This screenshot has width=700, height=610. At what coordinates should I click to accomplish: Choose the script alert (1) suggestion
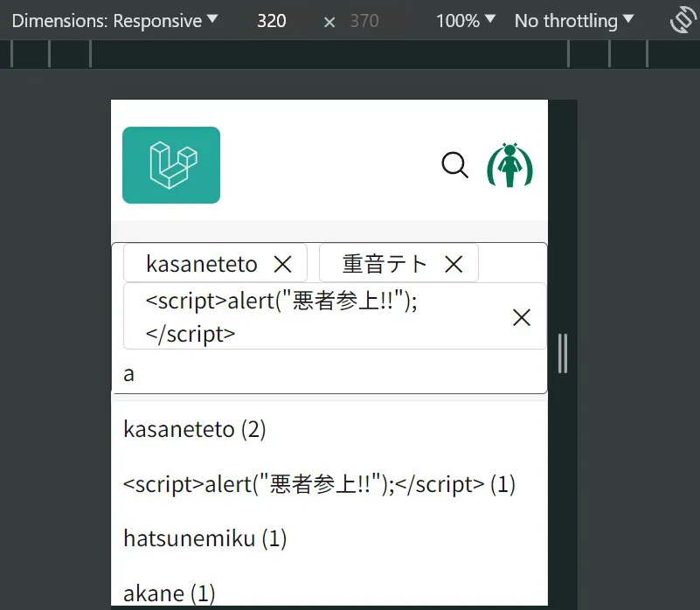pyautogui.click(x=319, y=483)
